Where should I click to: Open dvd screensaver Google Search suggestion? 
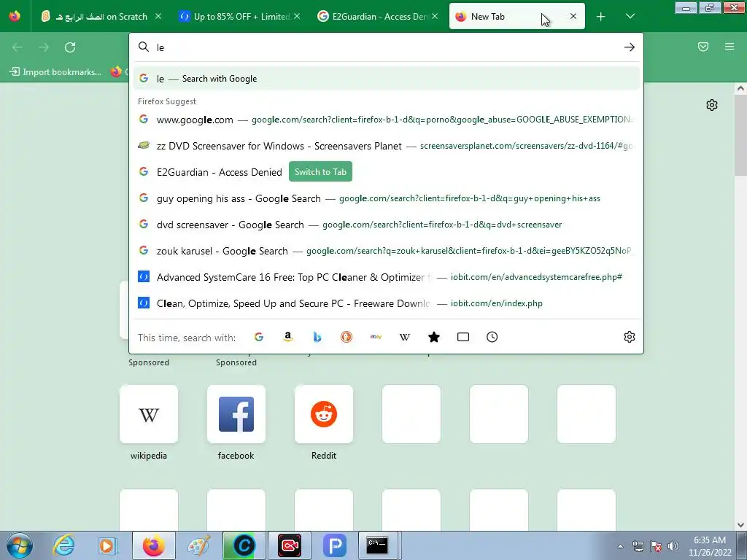(x=386, y=225)
